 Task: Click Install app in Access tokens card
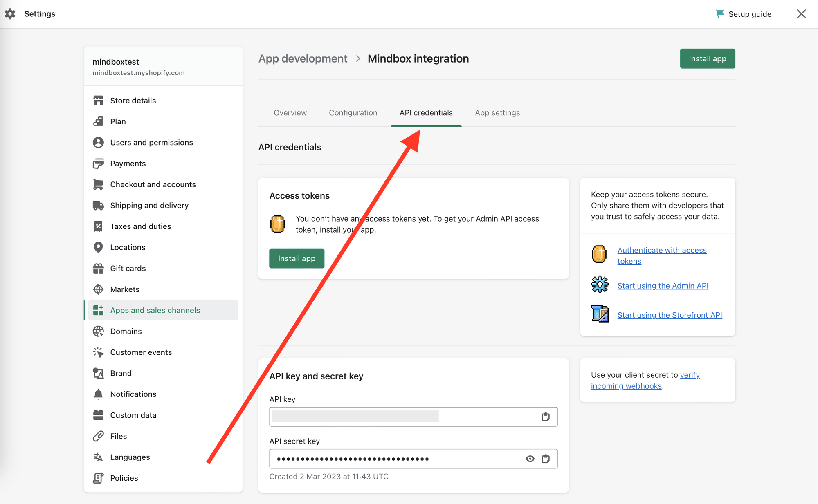point(297,258)
